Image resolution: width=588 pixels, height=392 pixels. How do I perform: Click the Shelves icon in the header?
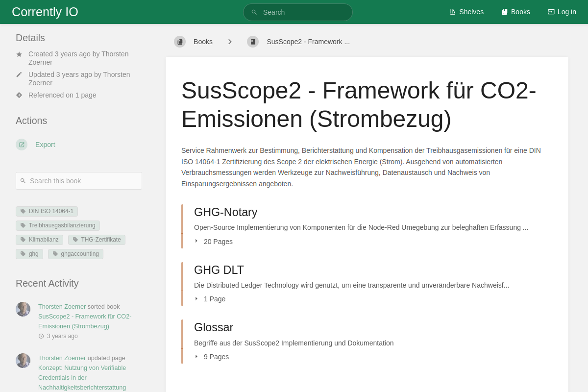(453, 12)
